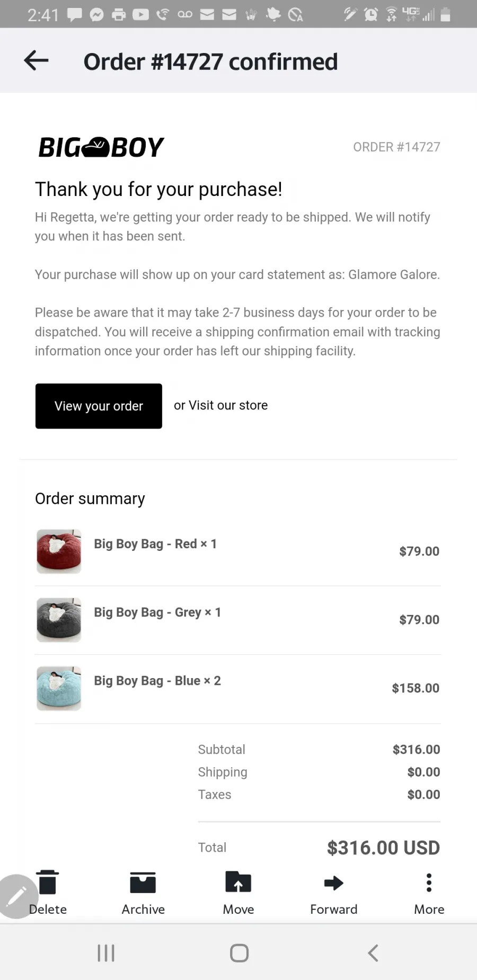Tap the Android system back chevron
The image size is (477, 980).
pos(373,953)
